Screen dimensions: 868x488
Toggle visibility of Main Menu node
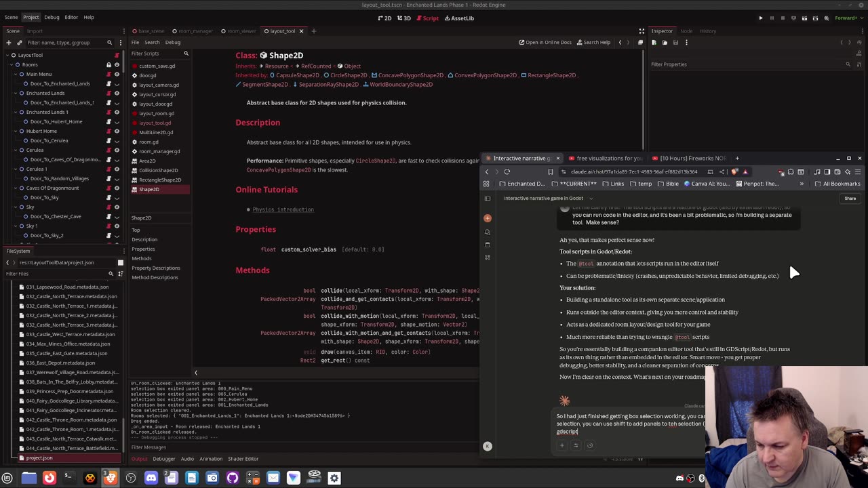pos(117,74)
